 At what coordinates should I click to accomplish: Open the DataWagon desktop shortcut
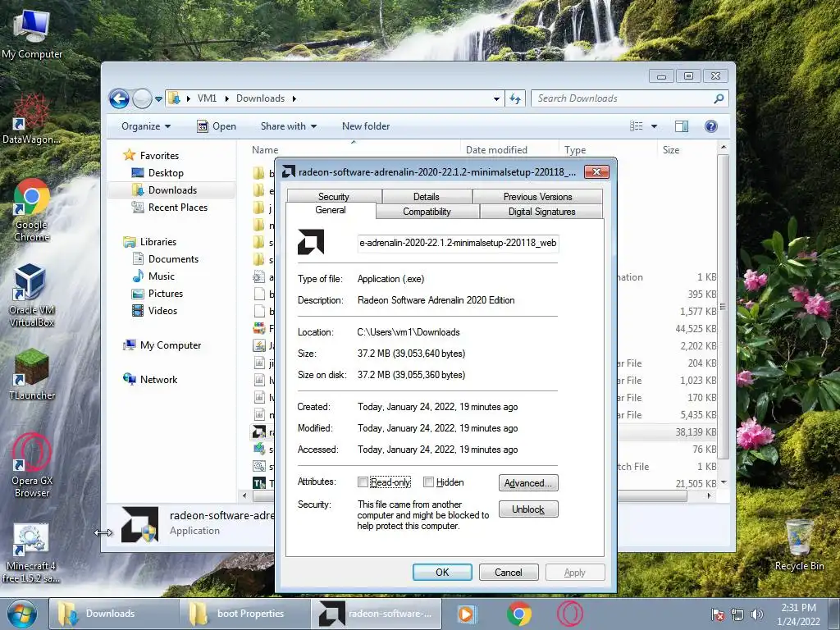[31, 119]
